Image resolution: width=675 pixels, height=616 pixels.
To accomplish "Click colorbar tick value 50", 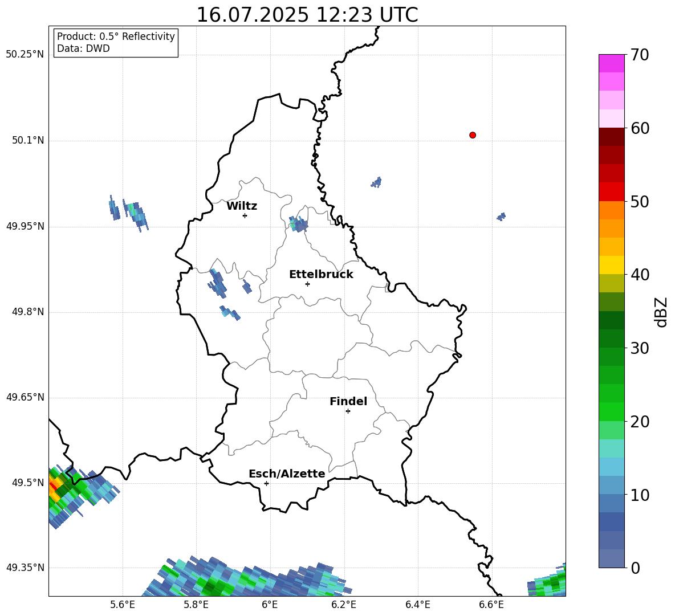I will [640, 202].
